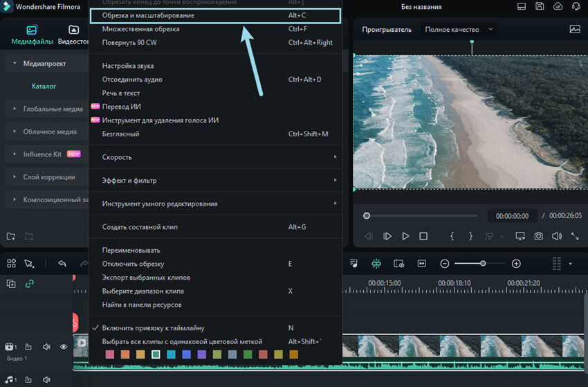The image size is (588, 387).
Task: Open Инструмент умного редактирования submenu
Action: click(x=215, y=204)
